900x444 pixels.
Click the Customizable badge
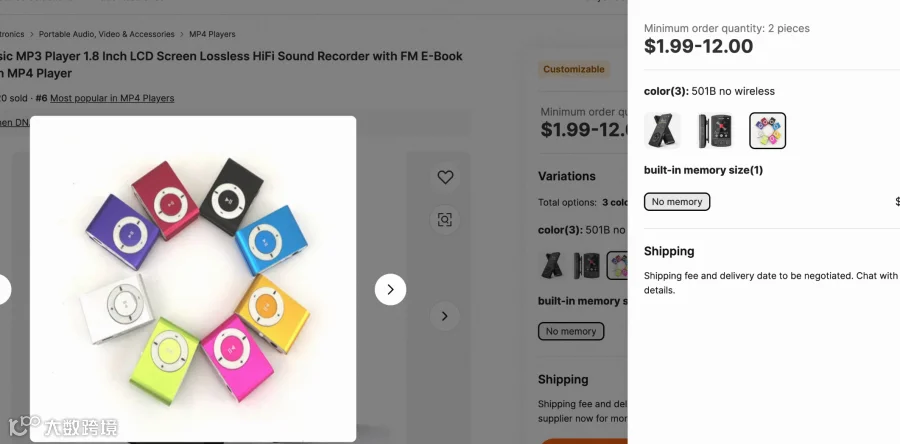coord(573,69)
